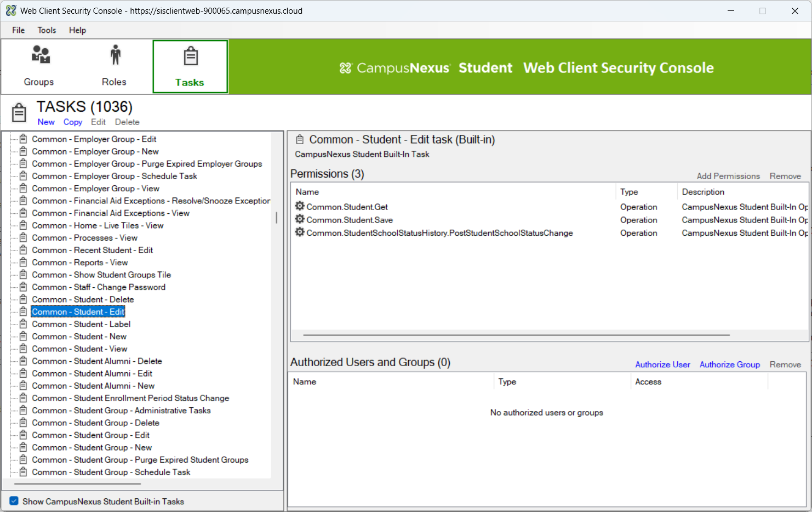Image resolution: width=812 pixels, height=512 pixels.
Task: Click Remove in Authorized Users and Groups
Action: [x=785, y=365]
